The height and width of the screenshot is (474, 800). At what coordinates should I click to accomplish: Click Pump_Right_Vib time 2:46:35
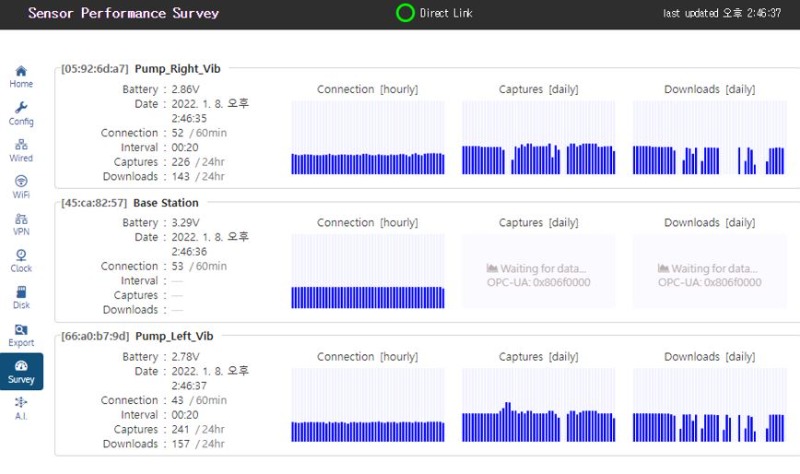tap(189, 118)
